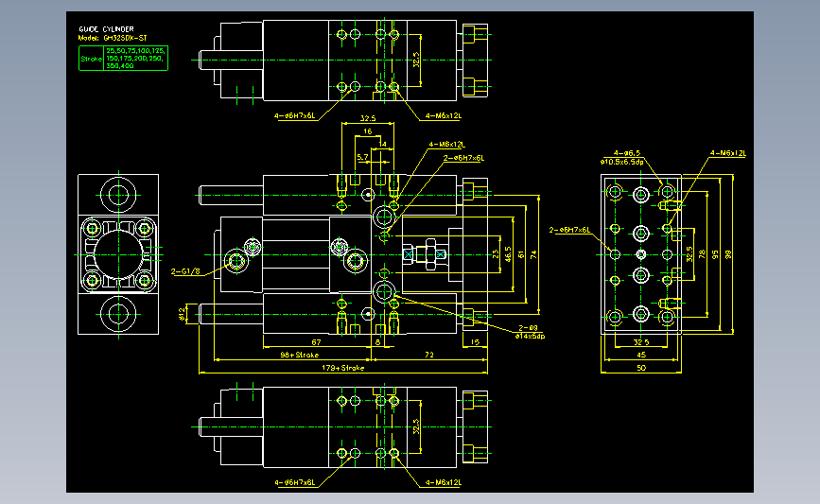Click "4-M6x12L" callout on the right view
820x504 pixels.
pyautogui.click(x=728, y=154)
